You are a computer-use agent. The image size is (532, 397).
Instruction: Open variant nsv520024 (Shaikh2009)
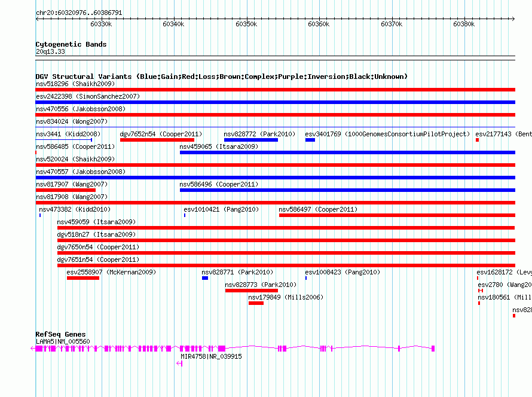(75, 159)
